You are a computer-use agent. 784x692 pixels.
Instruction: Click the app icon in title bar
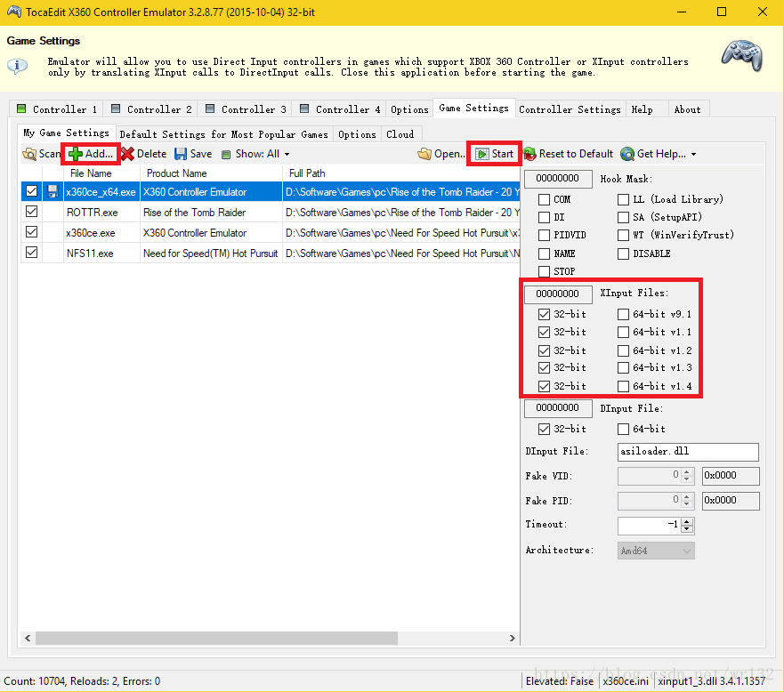(x=14, y=12)
